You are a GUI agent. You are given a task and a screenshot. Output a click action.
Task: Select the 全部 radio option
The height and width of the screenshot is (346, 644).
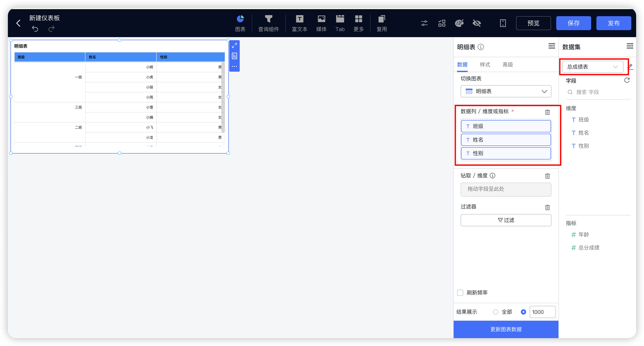(495, 312)
